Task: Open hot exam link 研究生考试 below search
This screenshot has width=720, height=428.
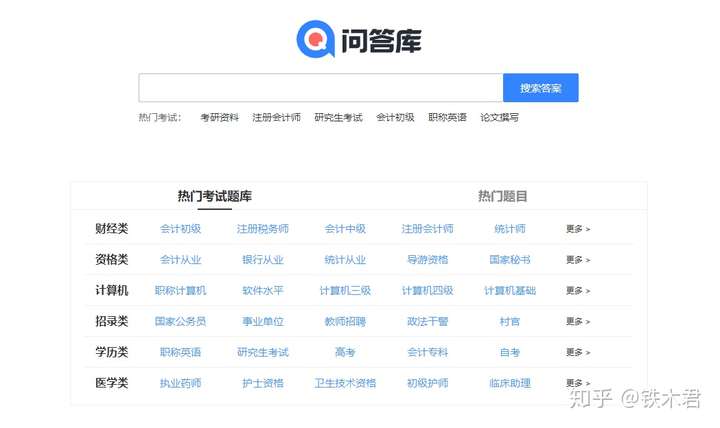Action: click(x=338, y=118)
